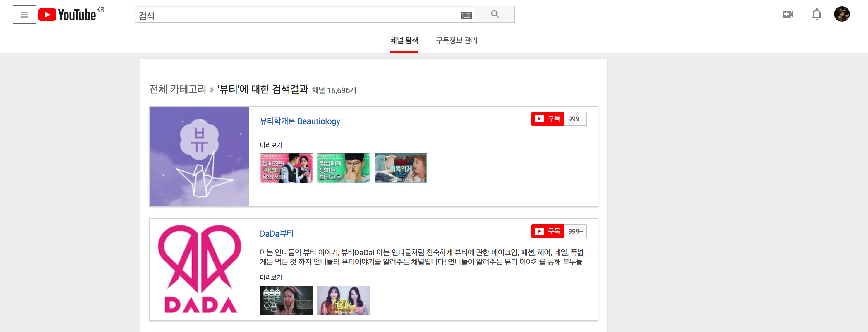Viewport: 868px width, 332px height.
Task: Open the pink 남사친 preview video thumbnail
Action: point(286,168)
